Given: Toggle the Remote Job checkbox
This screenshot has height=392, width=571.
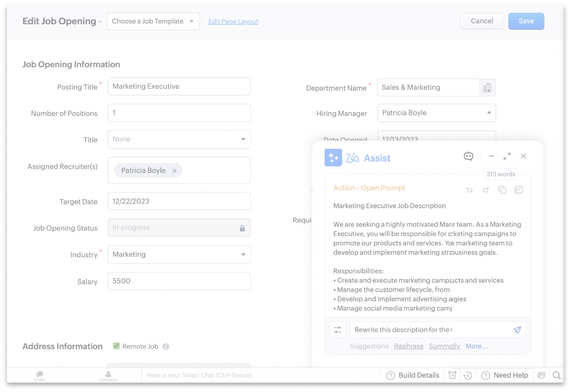Looking at the screenshot, I should point(117,346).
